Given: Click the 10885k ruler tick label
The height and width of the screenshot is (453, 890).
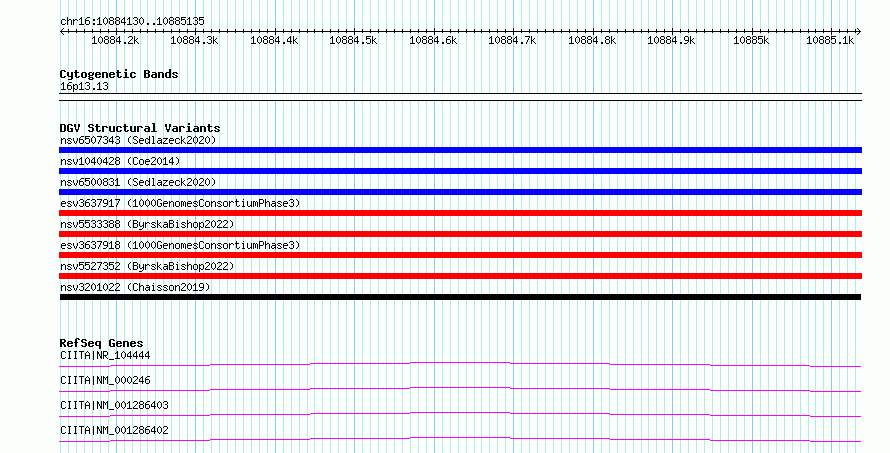Looking at the screenshot, I should (x=751, y=40).
